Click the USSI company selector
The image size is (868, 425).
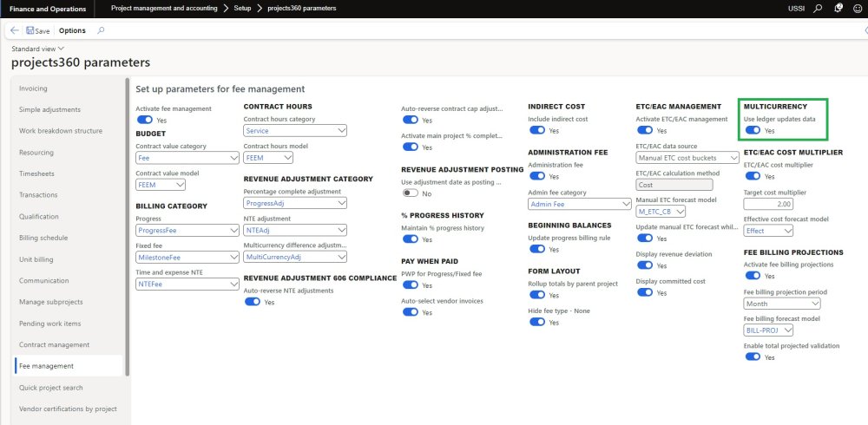click(796, 9)
